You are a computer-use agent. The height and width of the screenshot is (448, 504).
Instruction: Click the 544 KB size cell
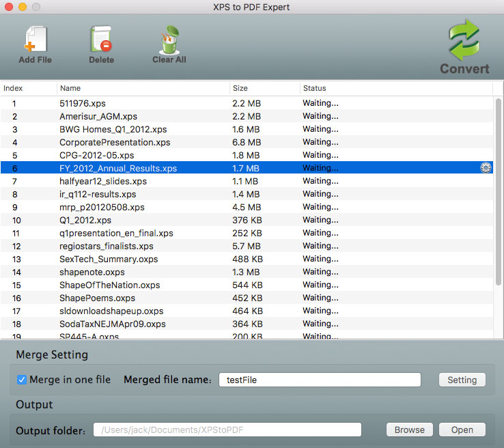[247, 285]
